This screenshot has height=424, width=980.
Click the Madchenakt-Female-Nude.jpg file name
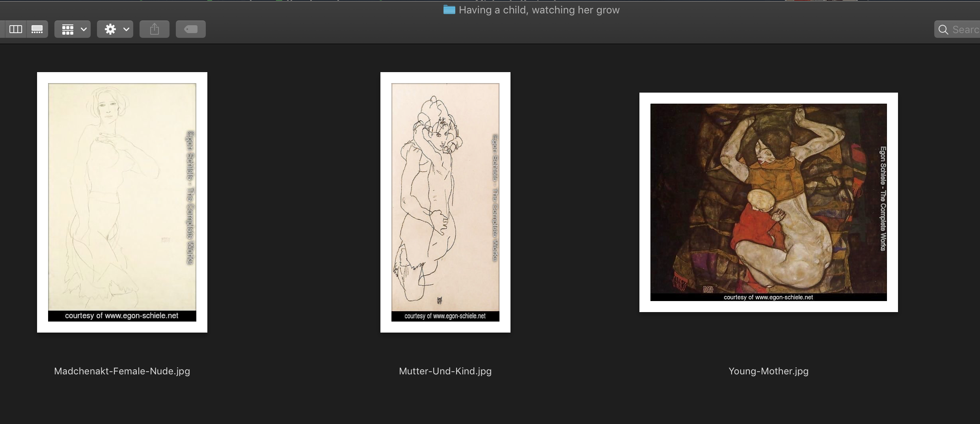[122, 371]
